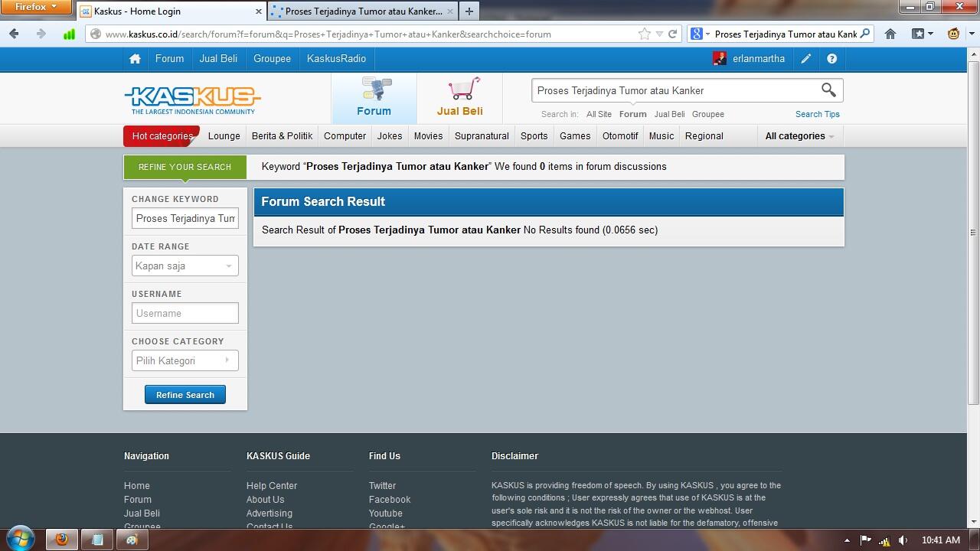Open About Us footer link
The width and height of the screenshot is (980, 551).
point(265,500)
